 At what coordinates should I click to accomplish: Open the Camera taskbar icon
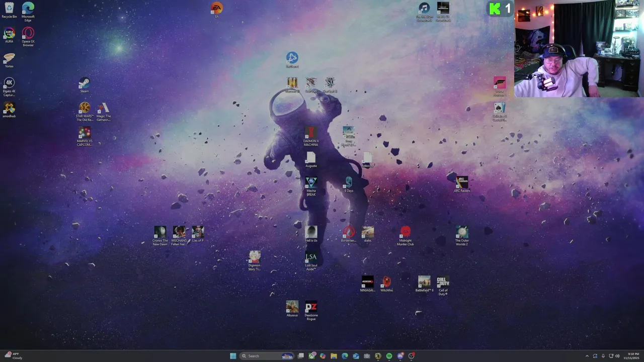(367, 356)
